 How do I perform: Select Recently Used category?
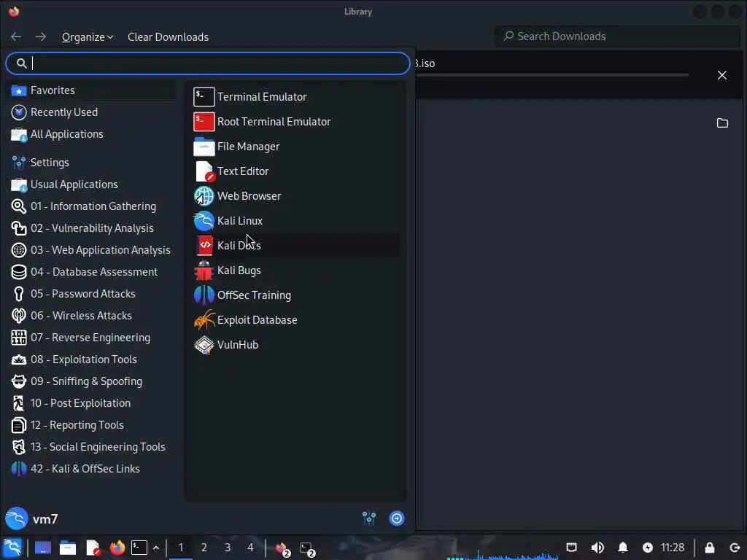[90, 112]
